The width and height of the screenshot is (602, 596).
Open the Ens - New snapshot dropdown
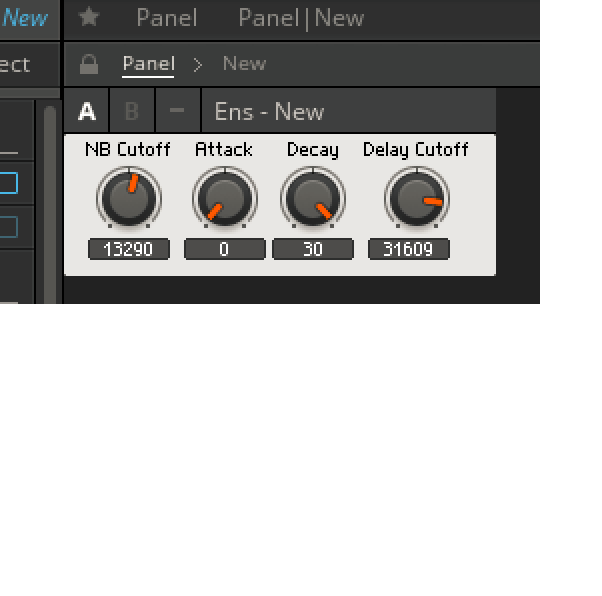pos(349,111)
